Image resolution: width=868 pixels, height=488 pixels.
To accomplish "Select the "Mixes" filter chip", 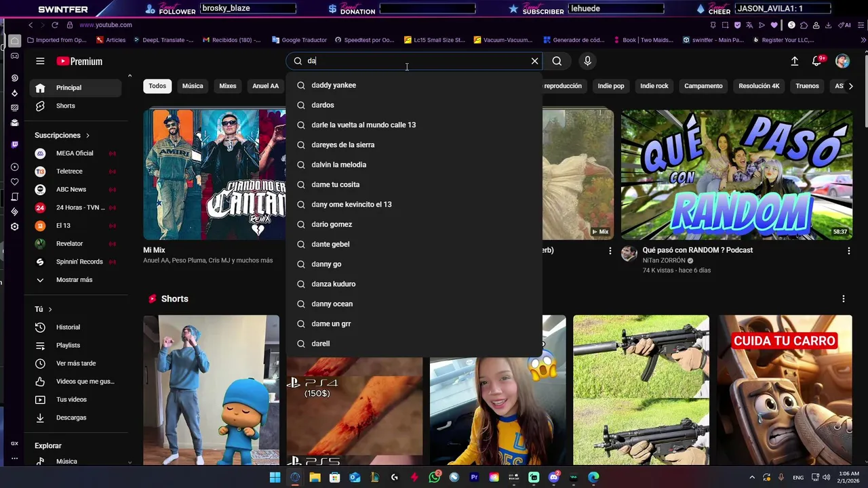I will 228,86.
